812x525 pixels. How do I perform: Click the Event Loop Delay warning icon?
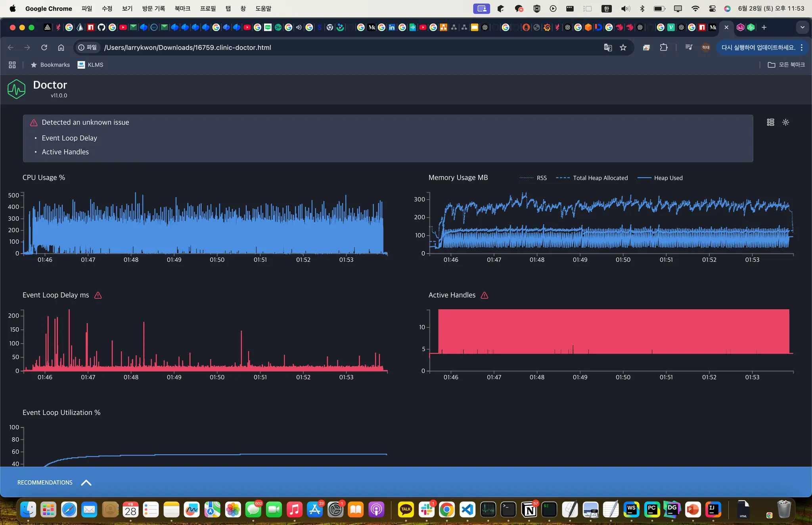point(98,295)
